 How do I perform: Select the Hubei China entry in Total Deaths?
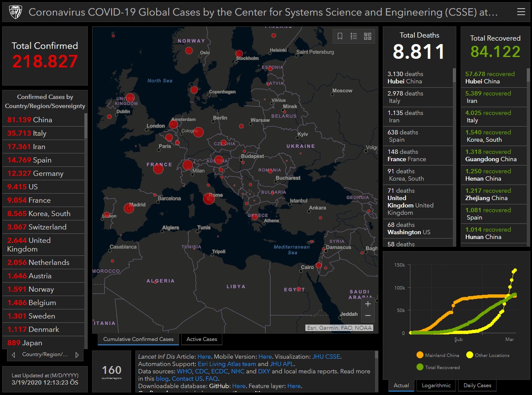tap(417, 78)
